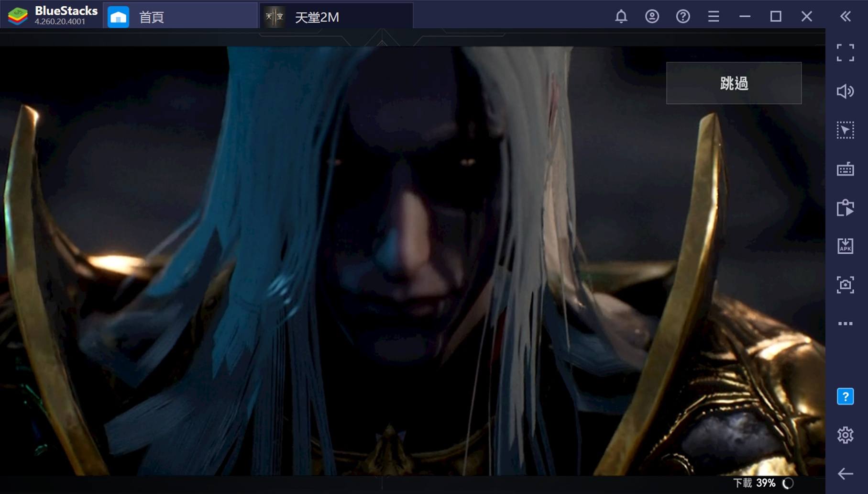Show more sidebar tools via three dots
The width and height of the screenshot is (868, 494).
pyautogui.click(x=846, y=324)
